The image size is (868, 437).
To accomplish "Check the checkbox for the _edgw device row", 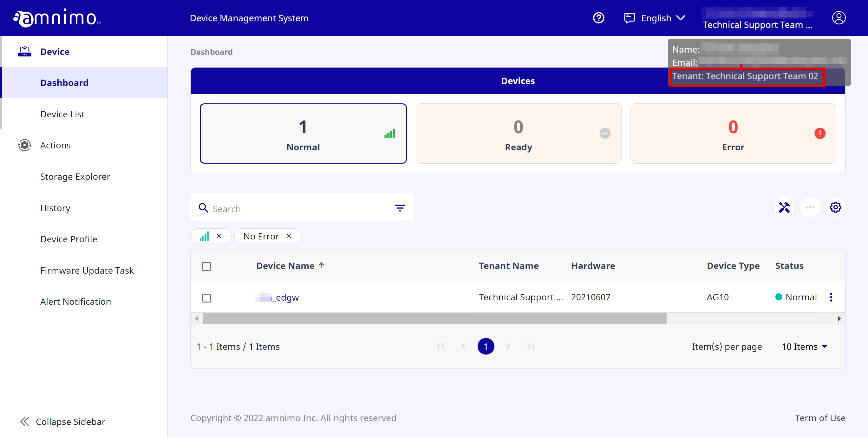I will point(206,297).
